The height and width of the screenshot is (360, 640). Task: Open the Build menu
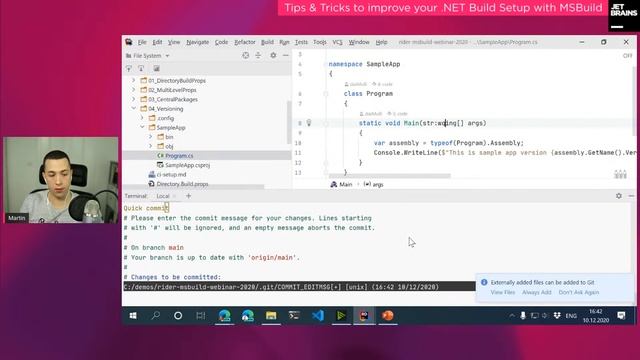267,42
